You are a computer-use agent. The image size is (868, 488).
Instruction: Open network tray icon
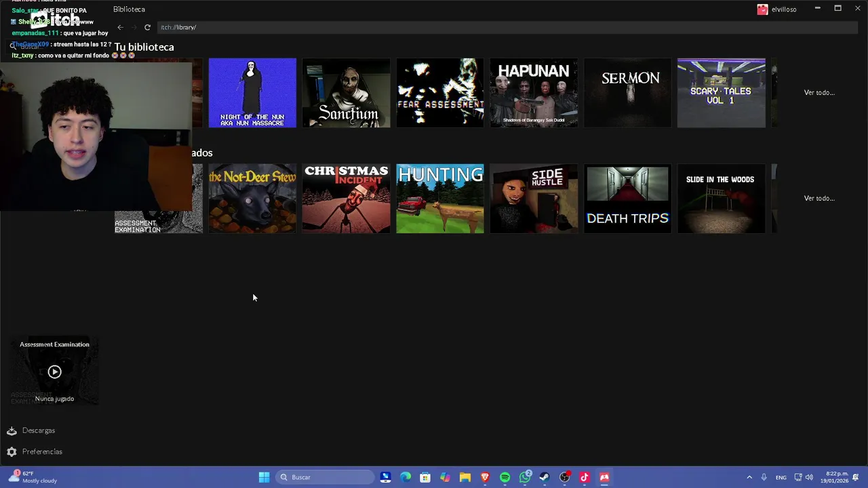798,477
